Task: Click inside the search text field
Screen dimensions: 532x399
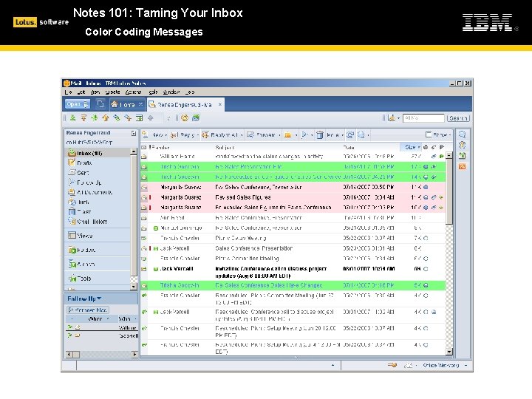Action: click(x=423, y=117)
